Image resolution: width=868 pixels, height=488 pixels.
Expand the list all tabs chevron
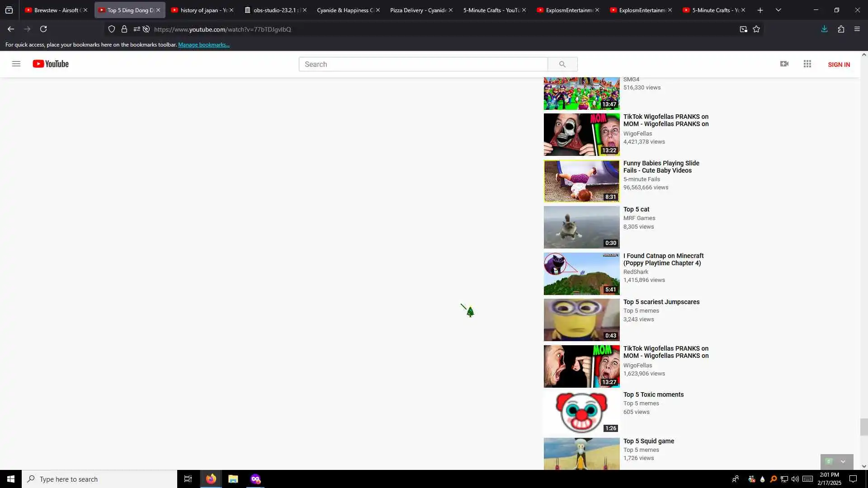coord(778,10)
